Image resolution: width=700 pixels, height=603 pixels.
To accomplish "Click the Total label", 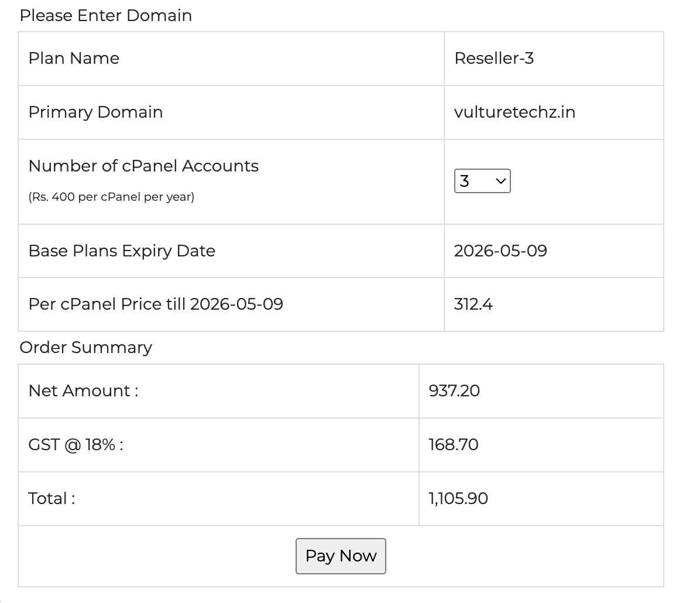I will coord(52,499).
